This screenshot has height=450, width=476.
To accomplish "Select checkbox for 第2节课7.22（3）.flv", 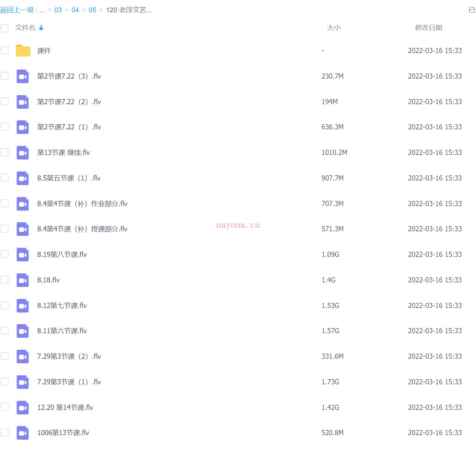I will [x=5, y=76].
